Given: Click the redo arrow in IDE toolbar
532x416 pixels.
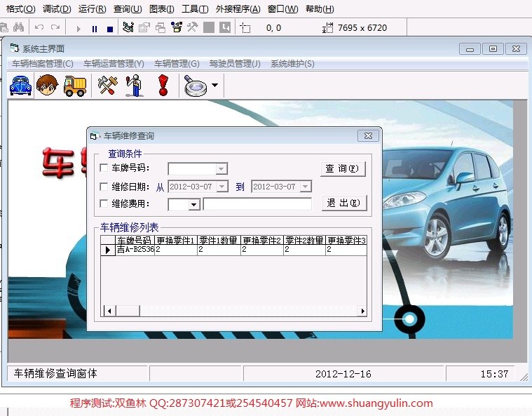Looking at the screenshot, I should pos(55,27).
